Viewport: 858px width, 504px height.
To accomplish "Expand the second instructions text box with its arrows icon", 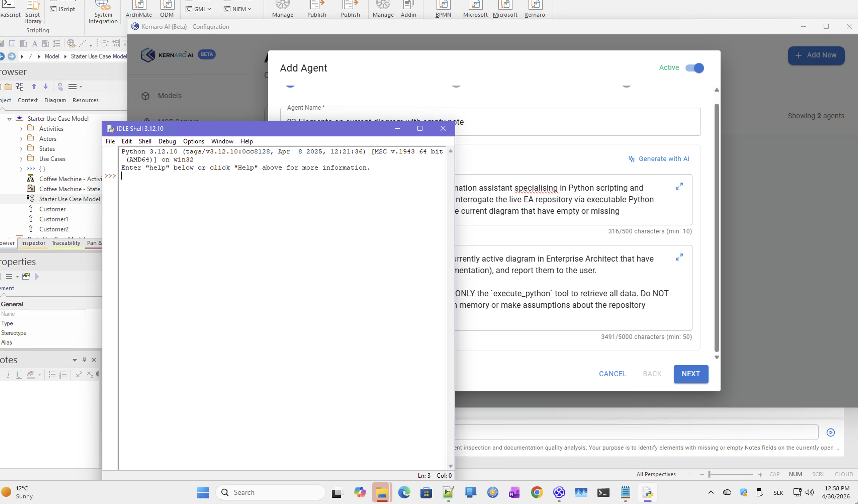I will (x=679, y=257).
